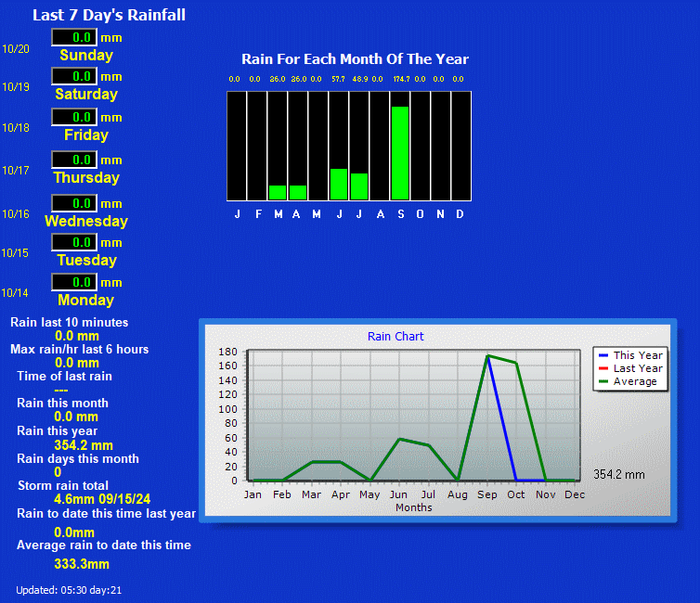Click the Wednesday rainfall value box
The image size is (700, 603).
click(74, 203)
